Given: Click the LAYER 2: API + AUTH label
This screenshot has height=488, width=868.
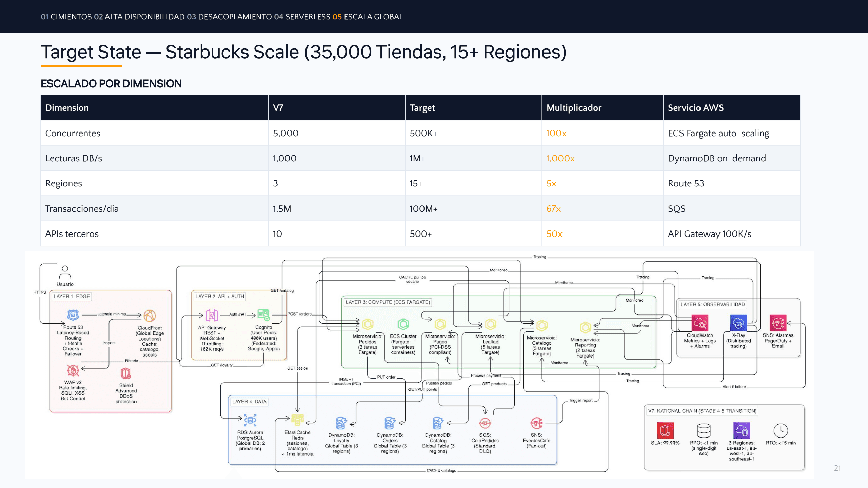Looking at the screenshot, I should coord(219,296).
